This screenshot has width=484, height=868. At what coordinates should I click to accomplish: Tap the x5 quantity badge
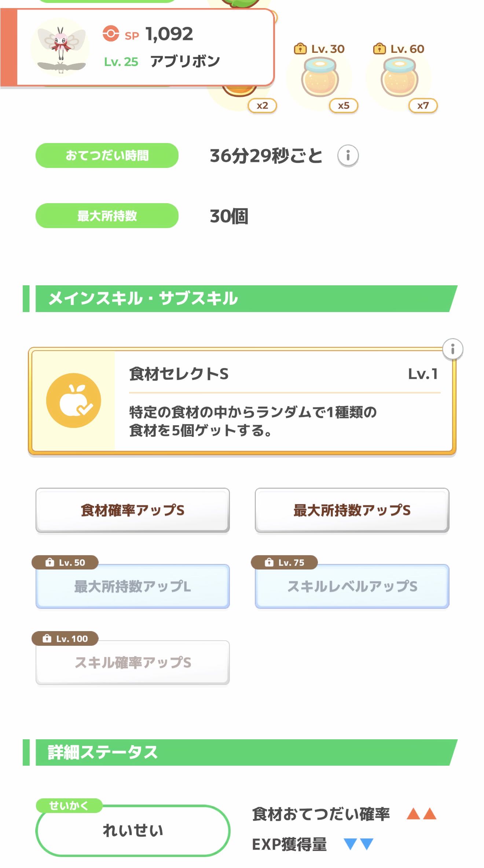[343, 106]
